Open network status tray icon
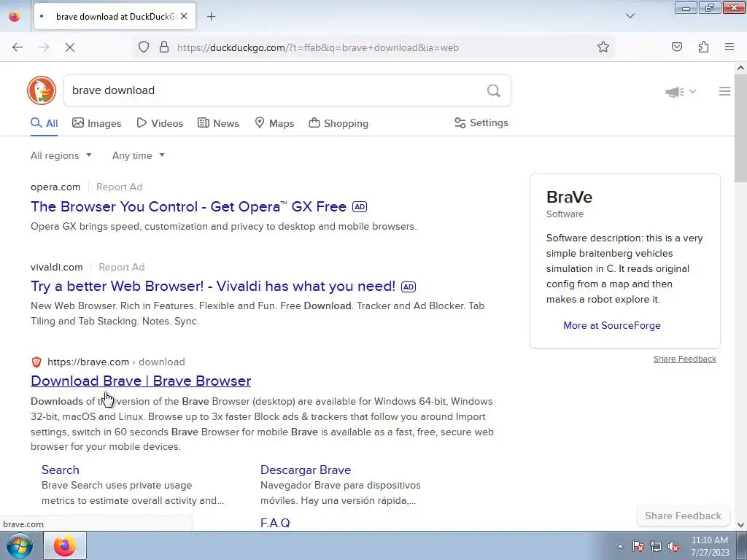The width and height of the screenshot is (747, 560). tap(656, 546)
